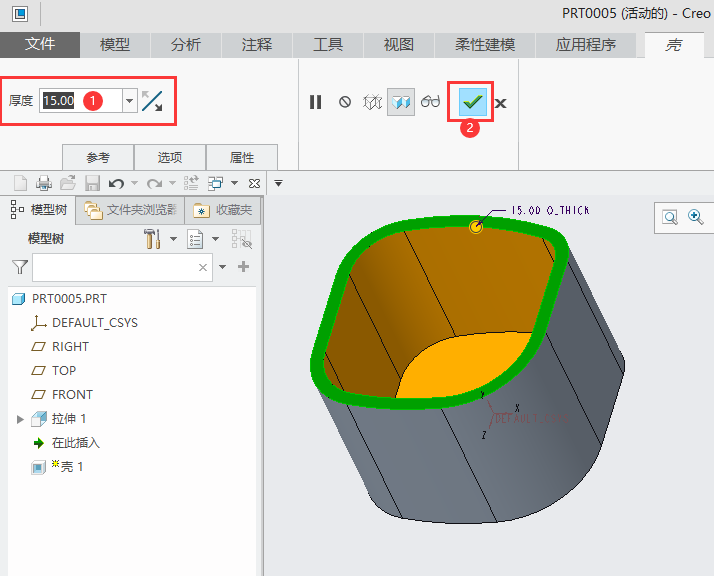Toggle the verify mode glasses icon
Image resolution: width=714 pixels, height=576 pixels.
[430, 102]
